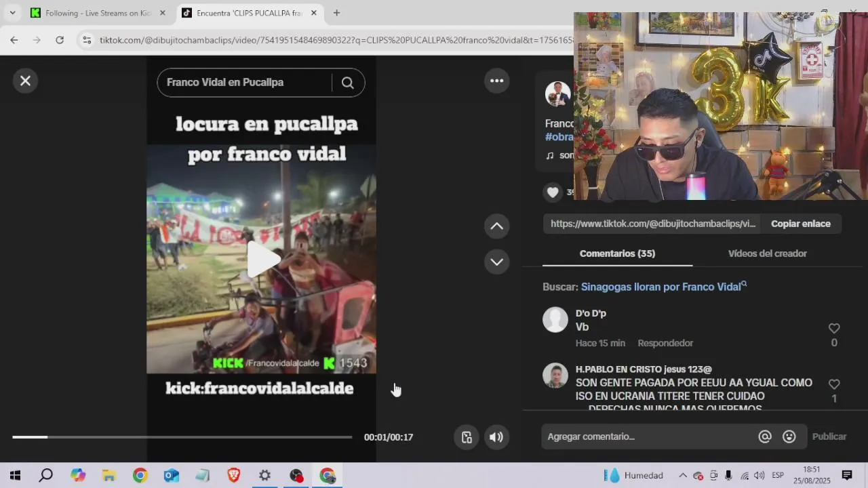Go to previous video with up chevron
The width and height of the screenshot is (868, 488).
496,226
